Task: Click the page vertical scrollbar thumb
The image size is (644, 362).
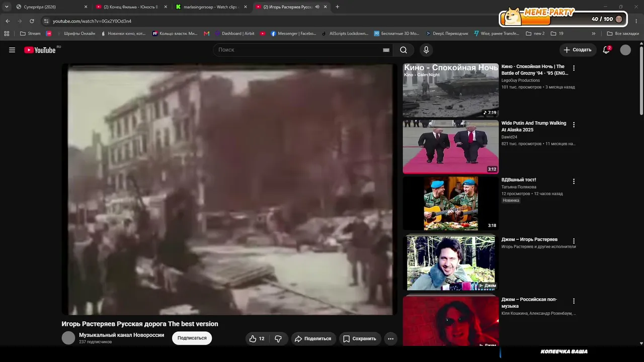Action: [x=641, y=80]
